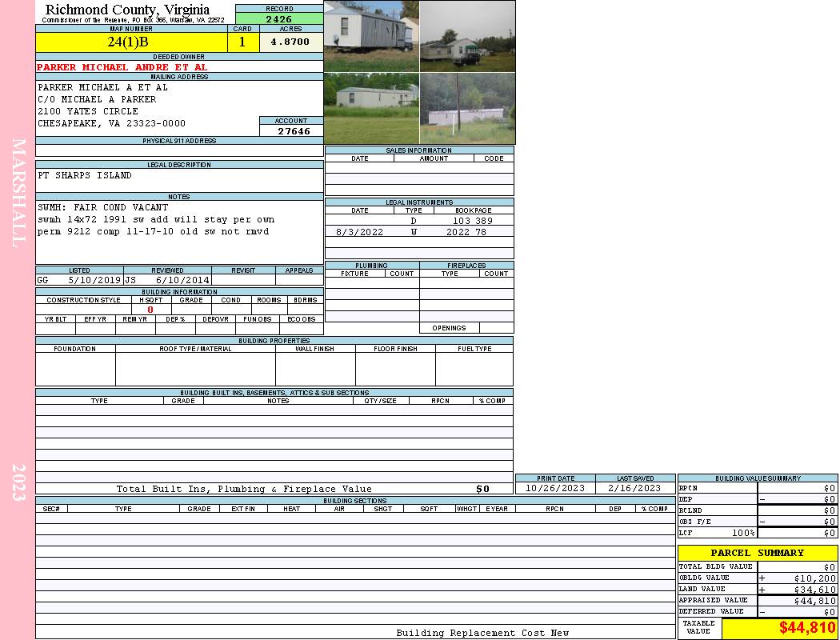Select the red taxable value $44,810
Image resolution: width=840 pixels, height=640 pixels.
[807, 628]
